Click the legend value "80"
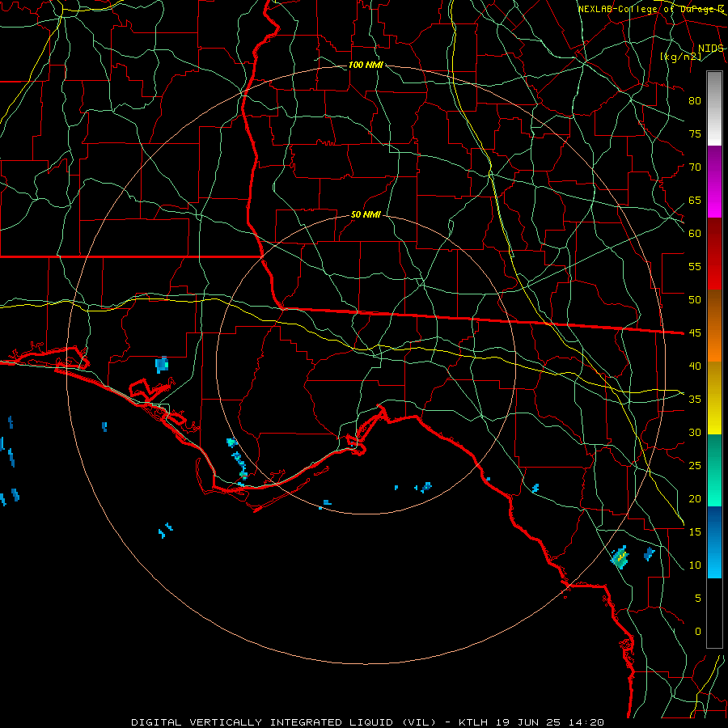 tap(695, 101)
